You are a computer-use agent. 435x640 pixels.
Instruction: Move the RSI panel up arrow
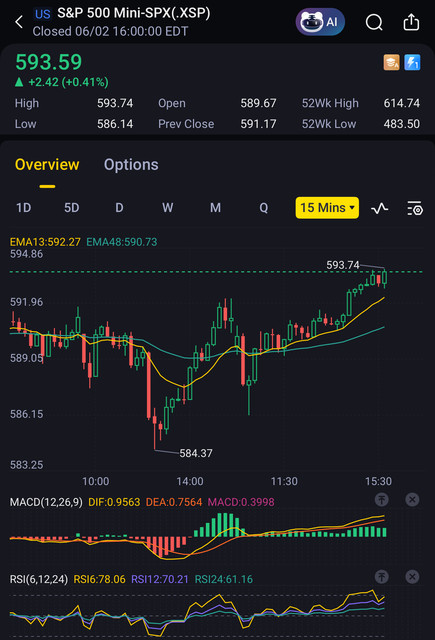382,576
